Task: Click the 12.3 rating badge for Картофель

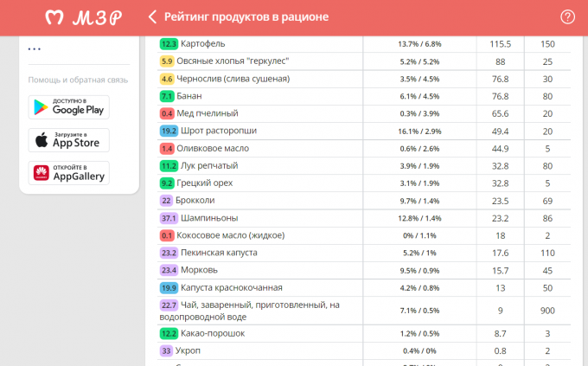Action: (x=169, y=44)
